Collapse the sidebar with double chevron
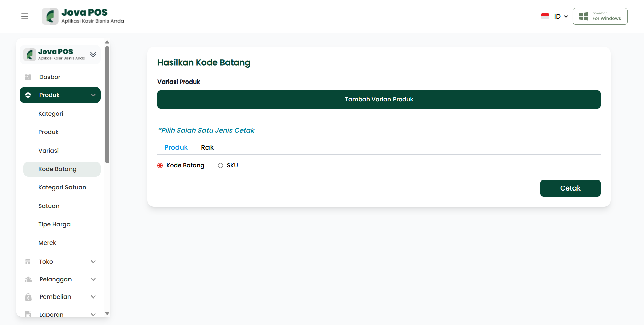 [93, 54]
